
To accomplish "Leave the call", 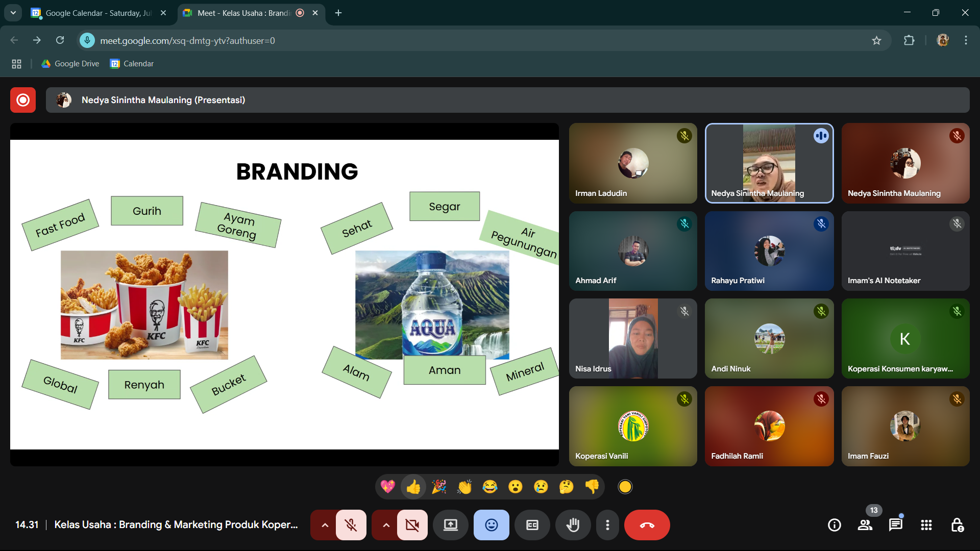I will click(x=647, y=524).
